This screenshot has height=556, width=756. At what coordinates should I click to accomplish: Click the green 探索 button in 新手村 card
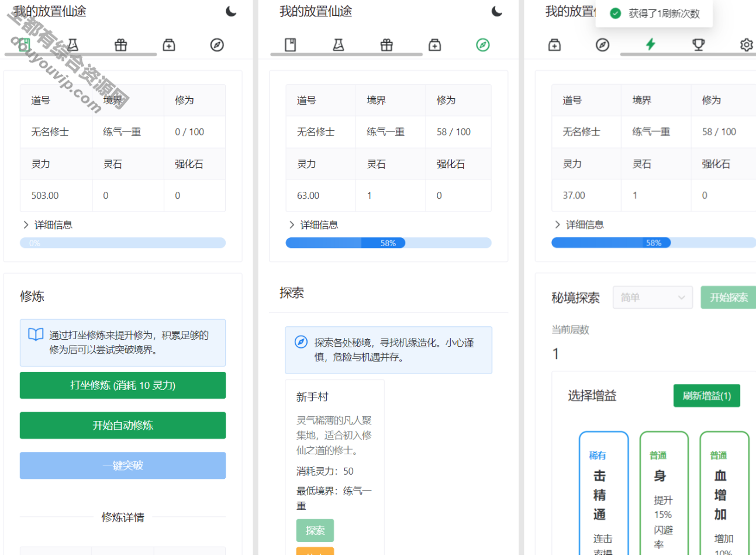315,530
